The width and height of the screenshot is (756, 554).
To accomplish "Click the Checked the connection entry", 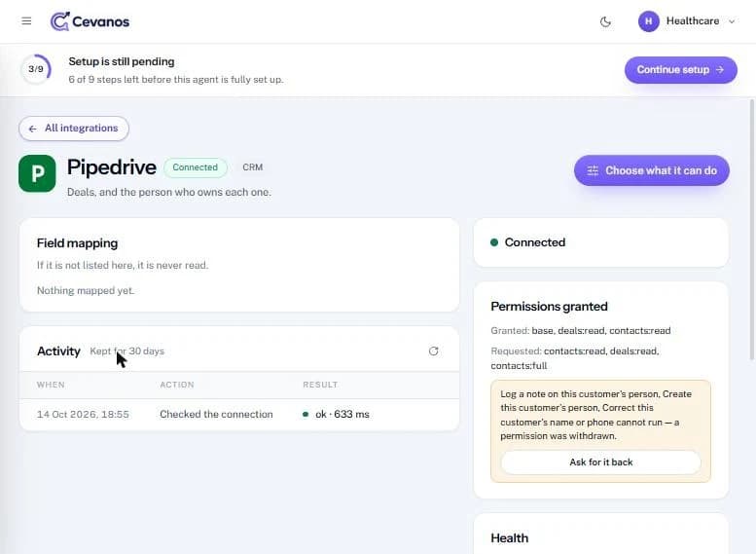I will coord(216,414).
